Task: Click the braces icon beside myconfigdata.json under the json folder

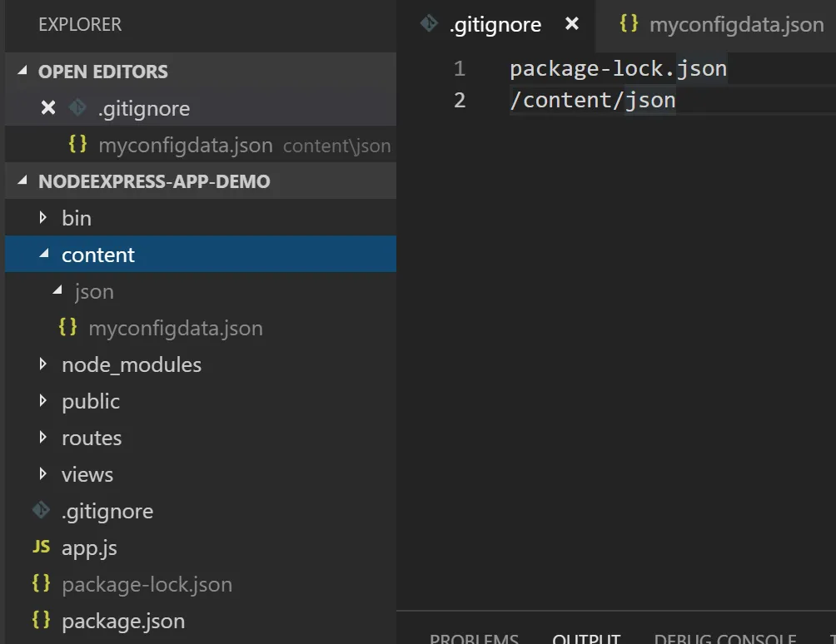Action: tap(67, 328)
